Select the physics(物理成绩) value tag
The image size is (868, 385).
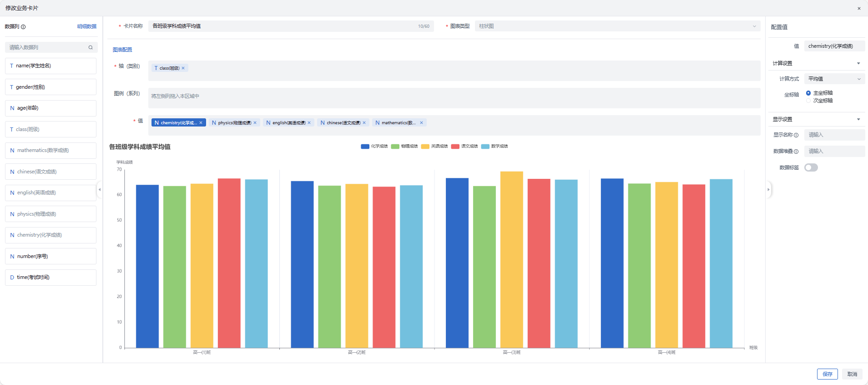point(234,123)
